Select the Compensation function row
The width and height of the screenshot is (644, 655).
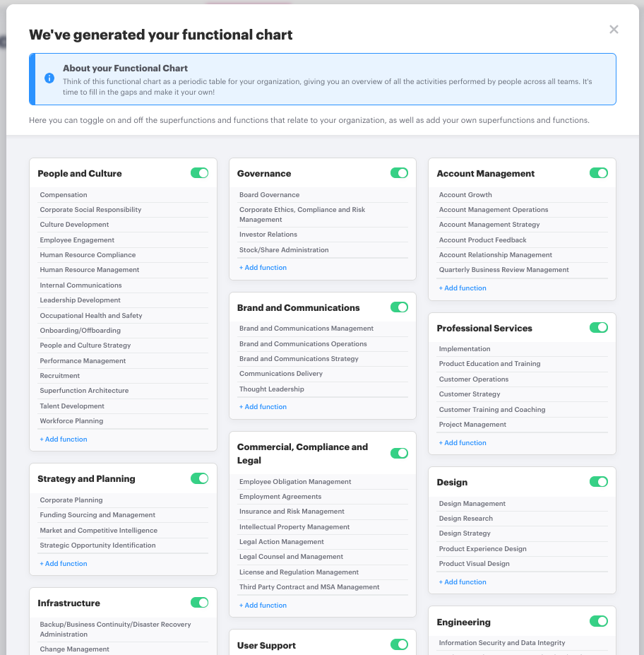(62, 194)
